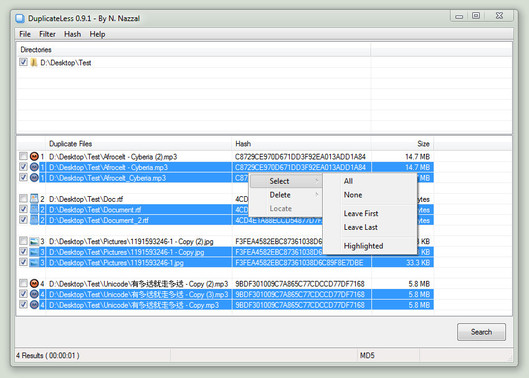Click the folder icon beside D:\Desktop\Test
The width and height of the screenshot is (529, 378).
(34, 62)
